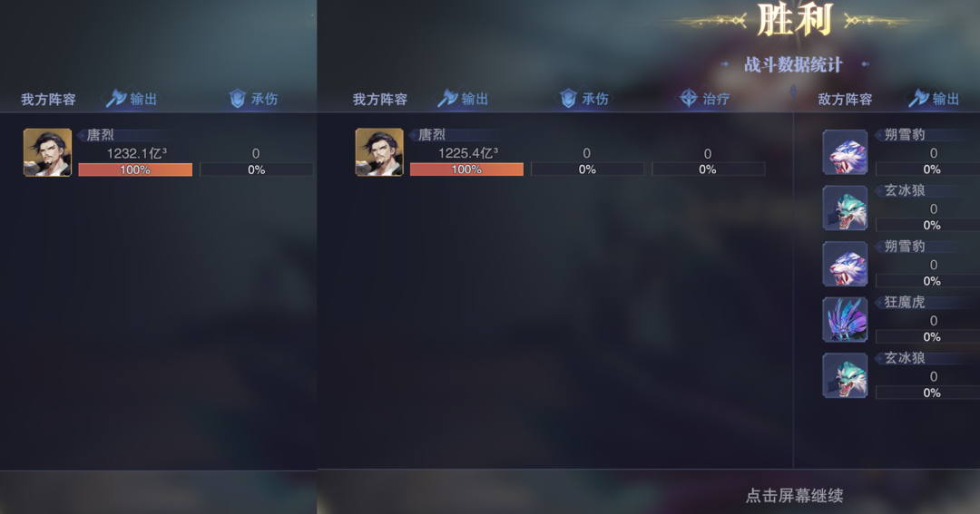The width and height of the screenshot is (980, 514).
Task: Select the axe icon under 敌方阵容 header
Action: click(x=918, y=98)
